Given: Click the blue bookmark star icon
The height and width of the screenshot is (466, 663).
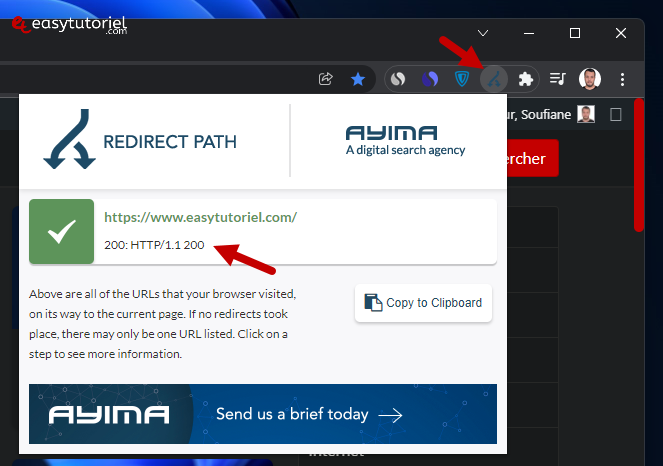Looking at the screenshot, I should pyautogui.click(x=358, y=79).
